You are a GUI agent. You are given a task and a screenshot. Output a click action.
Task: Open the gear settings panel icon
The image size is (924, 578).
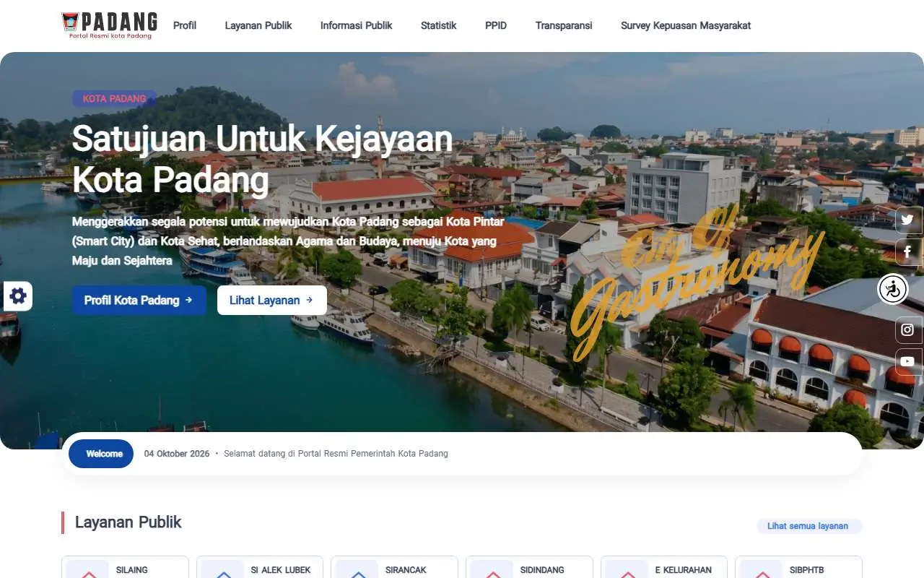[17, 296]
